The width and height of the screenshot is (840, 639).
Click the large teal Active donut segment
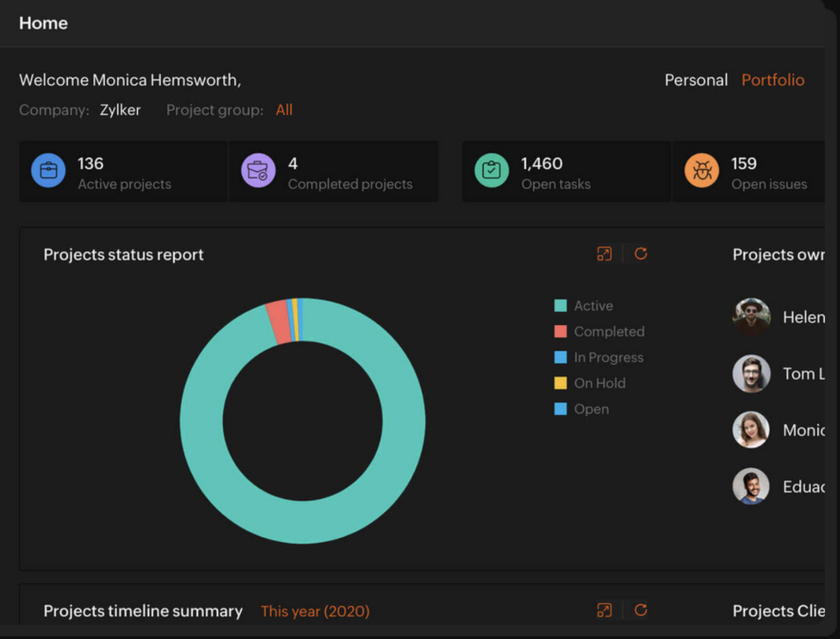(303, 523)
